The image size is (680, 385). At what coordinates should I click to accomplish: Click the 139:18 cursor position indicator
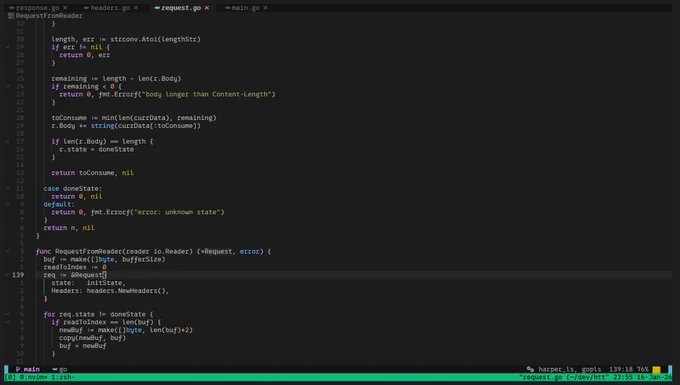coord(621,369)
